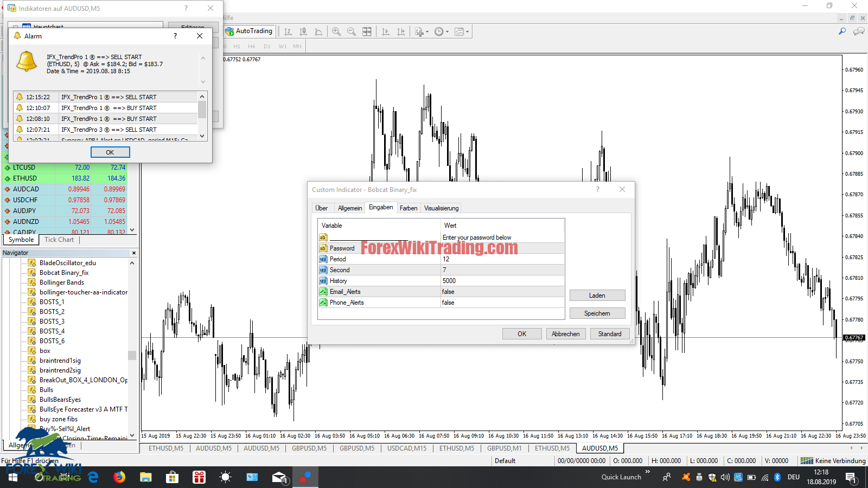868x488 pixels.
Task: Click the Period value 12
Action: point(502,259)
